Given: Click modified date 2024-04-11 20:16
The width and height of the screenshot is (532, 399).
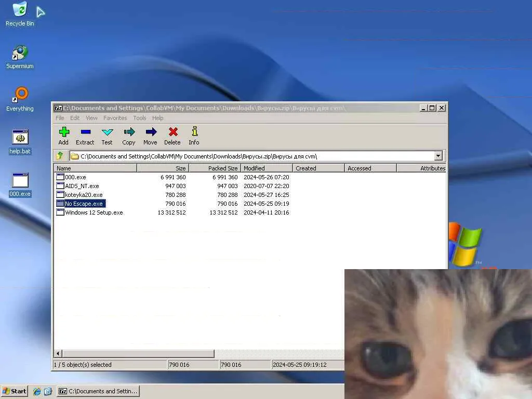Looking at the screenshot, I should pyautogui.click(x=267, y=212).
